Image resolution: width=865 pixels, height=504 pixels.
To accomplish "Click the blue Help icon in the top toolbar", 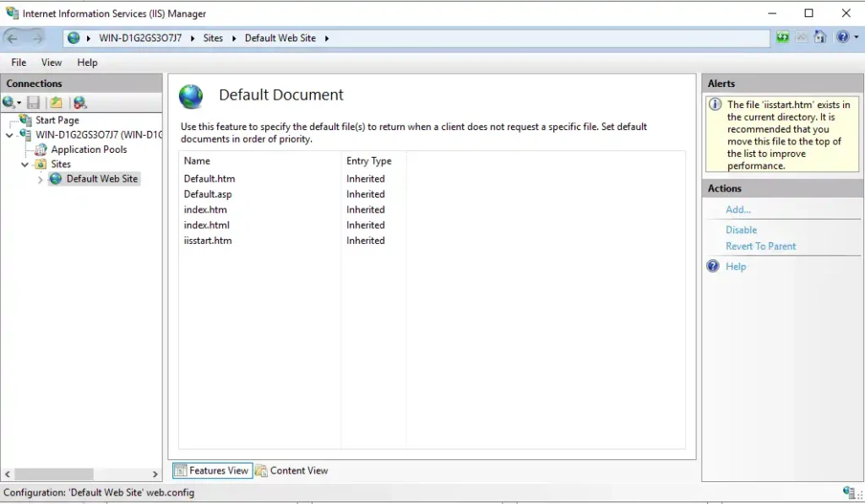I will [842, 37].
